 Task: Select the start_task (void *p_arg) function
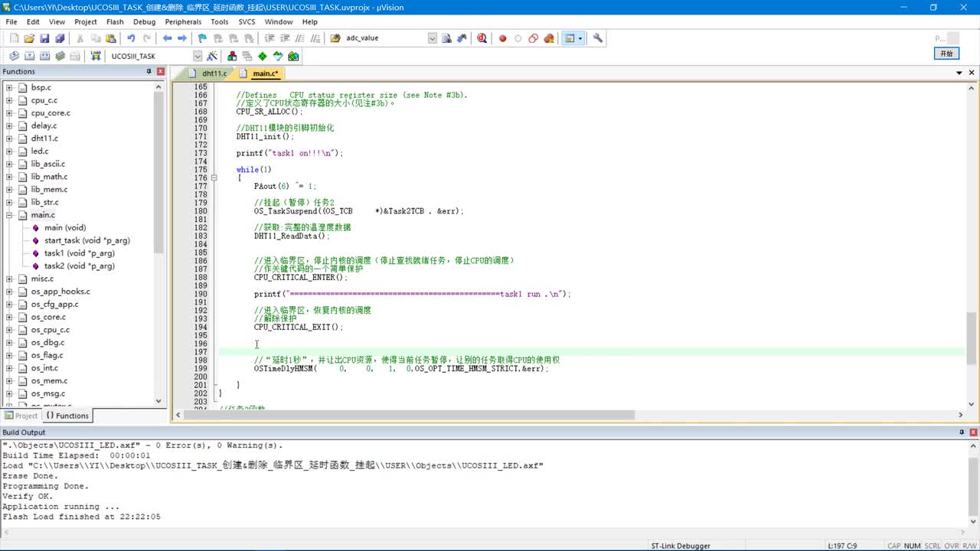(87, 240)
